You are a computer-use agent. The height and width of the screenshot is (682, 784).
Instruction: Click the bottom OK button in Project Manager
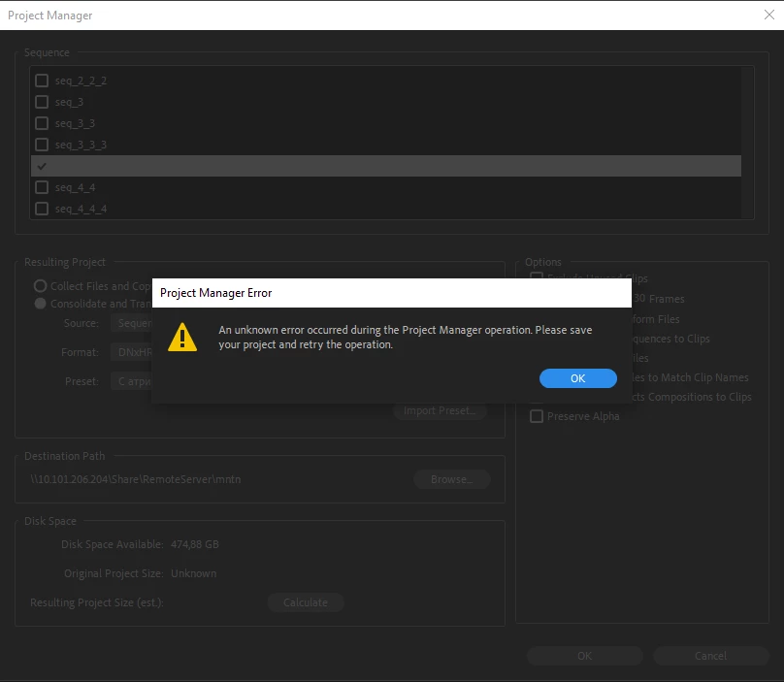click(584, 656)
